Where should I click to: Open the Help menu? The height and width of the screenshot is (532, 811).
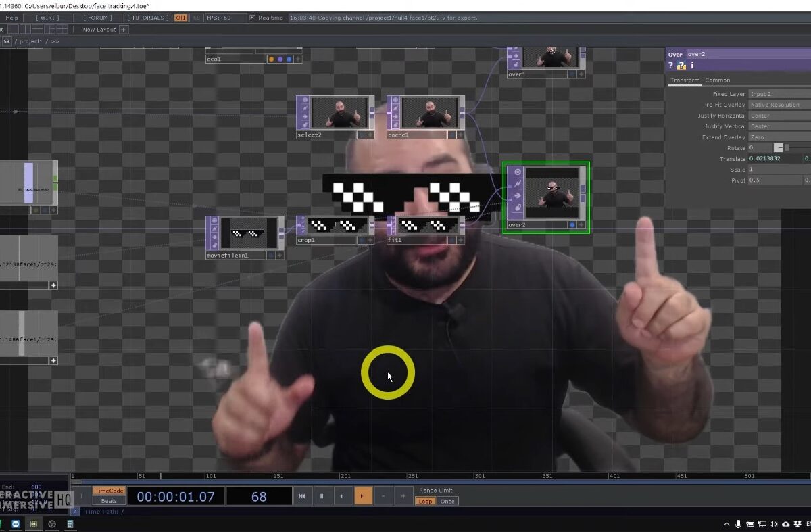[11, 18]
